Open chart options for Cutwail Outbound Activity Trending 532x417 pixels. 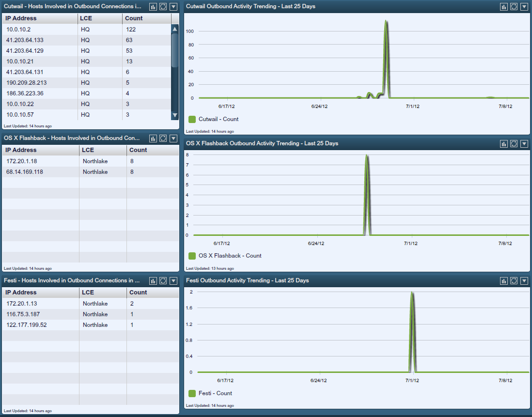504,6
